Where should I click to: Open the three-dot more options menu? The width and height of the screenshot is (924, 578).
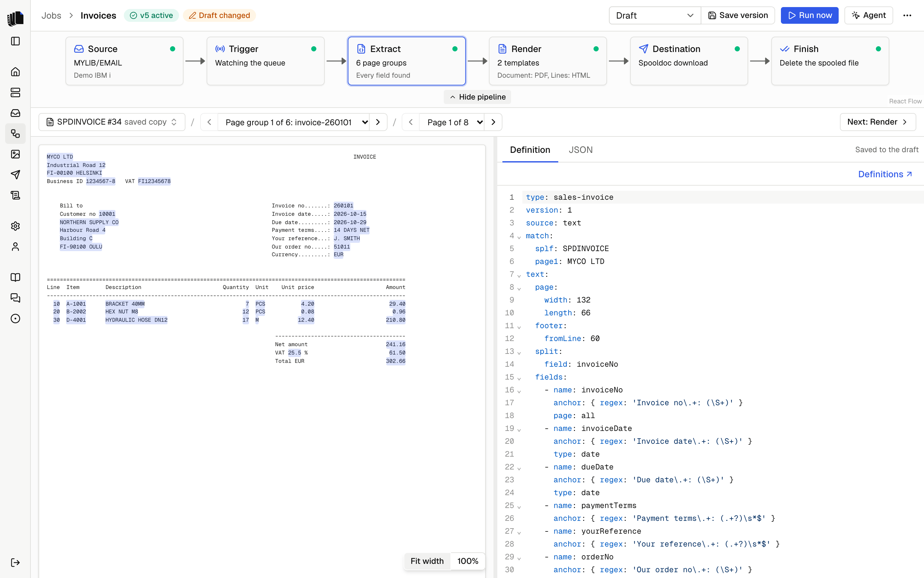click(907, 15)
